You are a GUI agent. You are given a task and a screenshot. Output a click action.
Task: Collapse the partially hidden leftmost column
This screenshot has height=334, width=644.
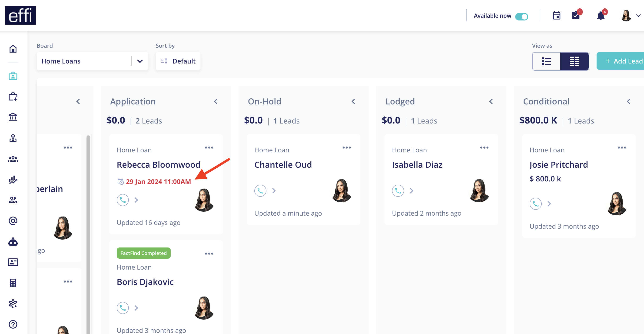pos(78,101)
